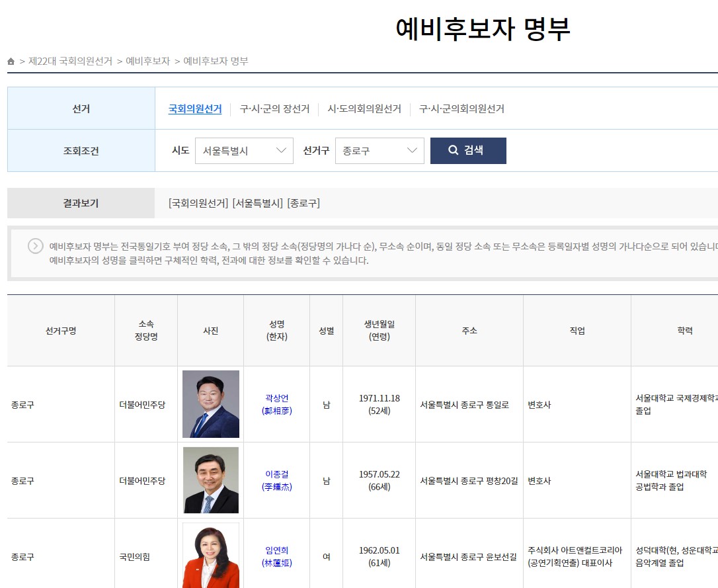The image size is (718, 588).
Task: Click the home icon in the breadcrumb
Action: click(10, 61)
